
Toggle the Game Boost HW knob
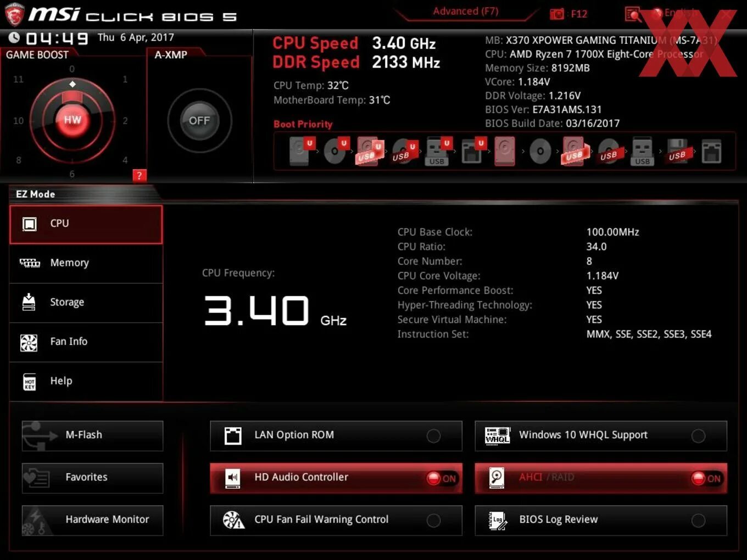point(72,120)
